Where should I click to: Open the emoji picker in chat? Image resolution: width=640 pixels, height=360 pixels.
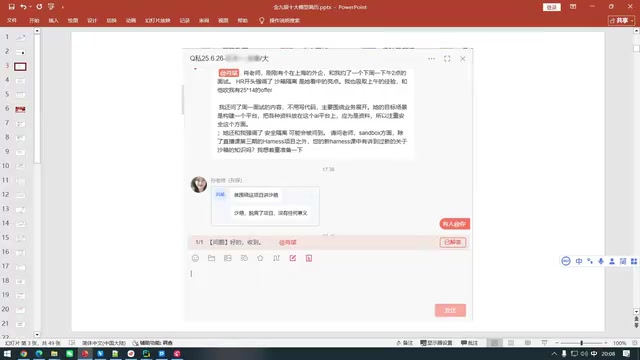195,258
